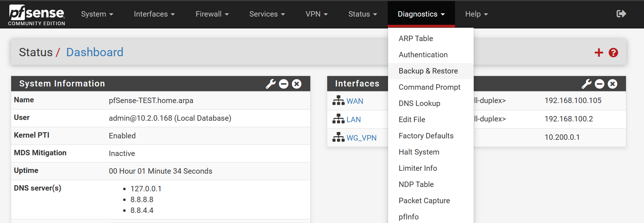Open the red help question icon

[613, 53]
